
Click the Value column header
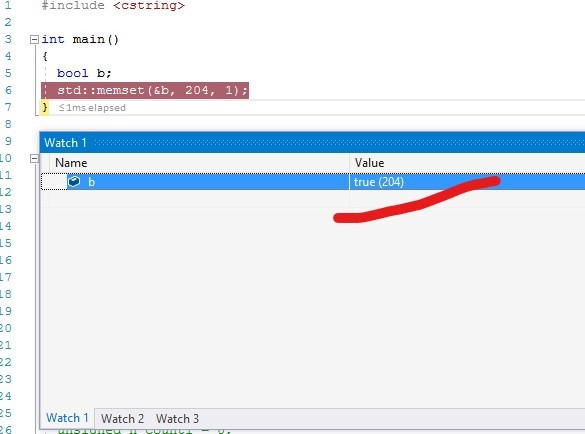(467, 163)
